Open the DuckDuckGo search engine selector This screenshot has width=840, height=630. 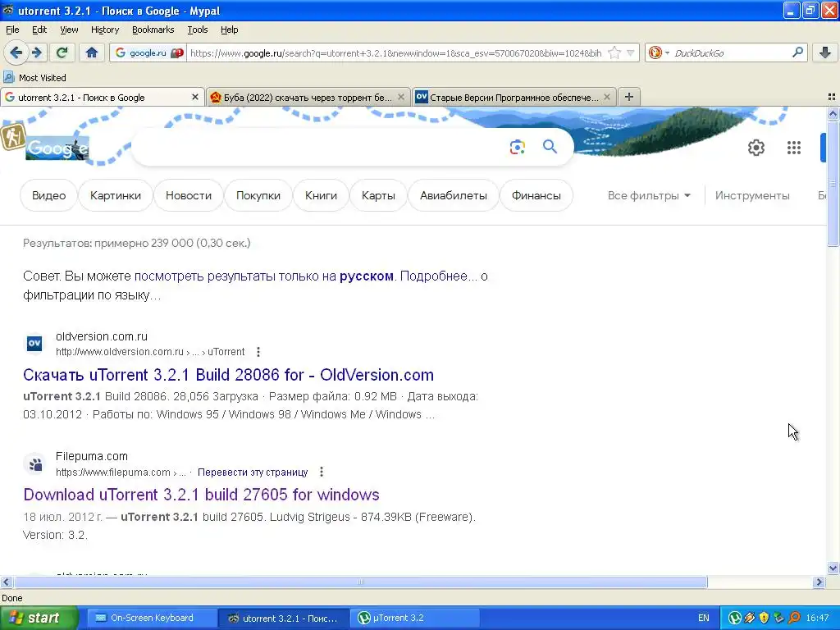click(659, 52)
